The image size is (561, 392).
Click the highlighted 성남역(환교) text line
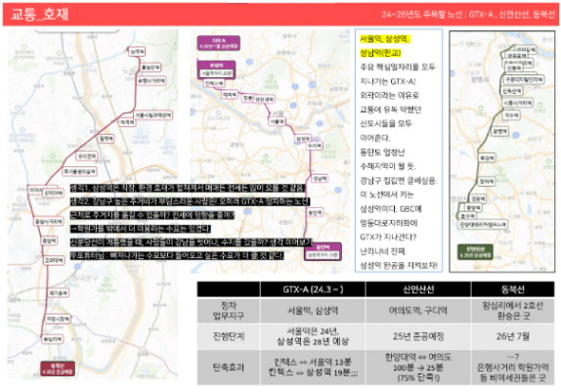coord(380,53)
